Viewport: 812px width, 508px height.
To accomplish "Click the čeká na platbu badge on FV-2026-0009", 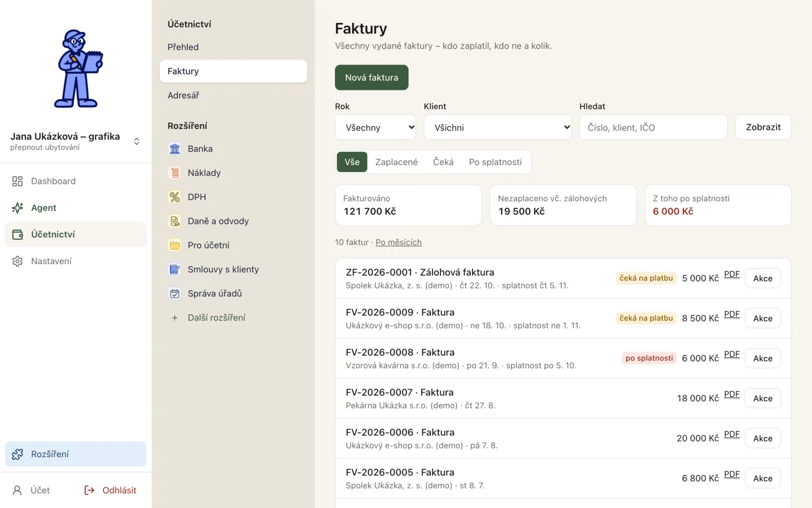I will coord(646,318).
